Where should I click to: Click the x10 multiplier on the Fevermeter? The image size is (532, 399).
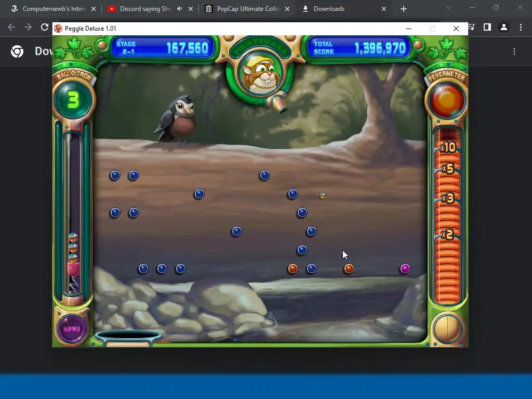448,147
